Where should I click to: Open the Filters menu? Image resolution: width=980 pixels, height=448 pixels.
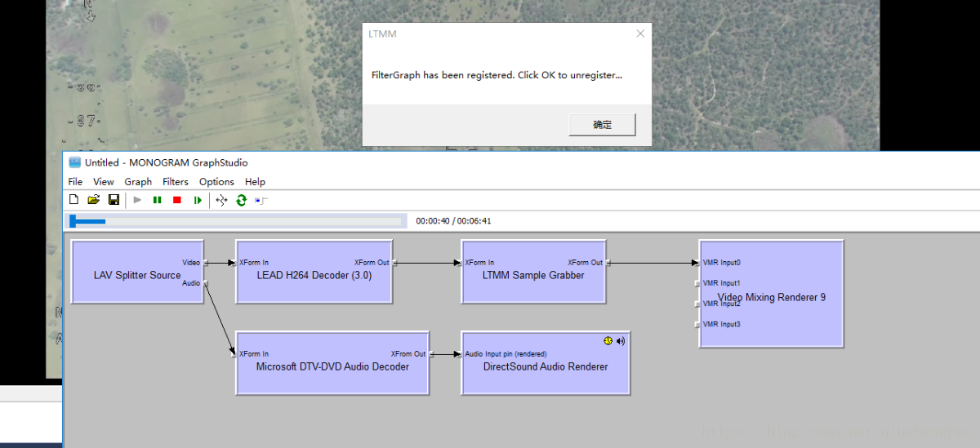click(175, 182)
